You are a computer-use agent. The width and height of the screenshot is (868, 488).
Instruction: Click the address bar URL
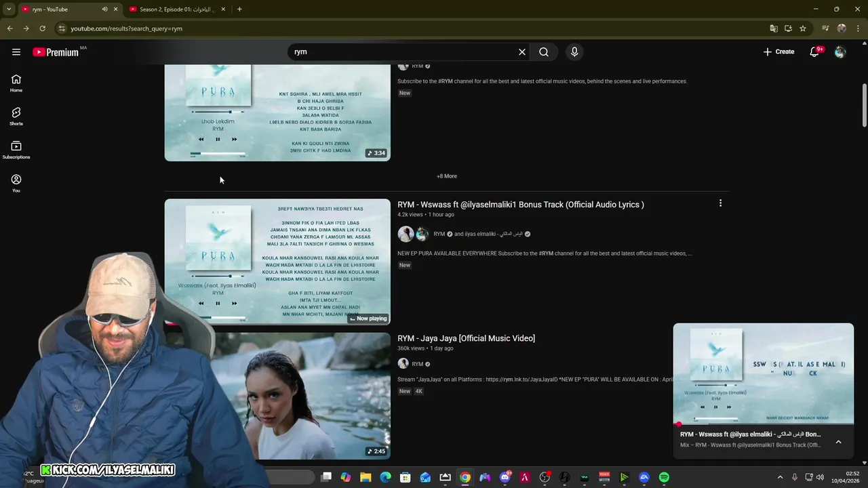click(x=126, y=28)
